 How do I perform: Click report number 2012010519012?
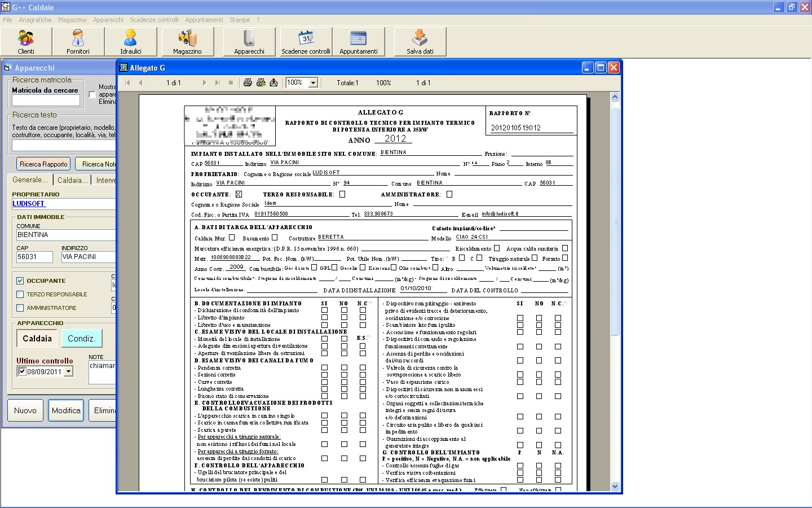(516, 128)
